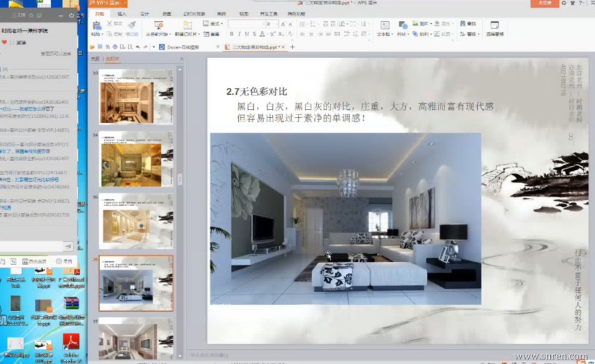This screenshot has width=595, height=364.
Task: Expand the Replace dropdown arrow
Action: (478, 34)
